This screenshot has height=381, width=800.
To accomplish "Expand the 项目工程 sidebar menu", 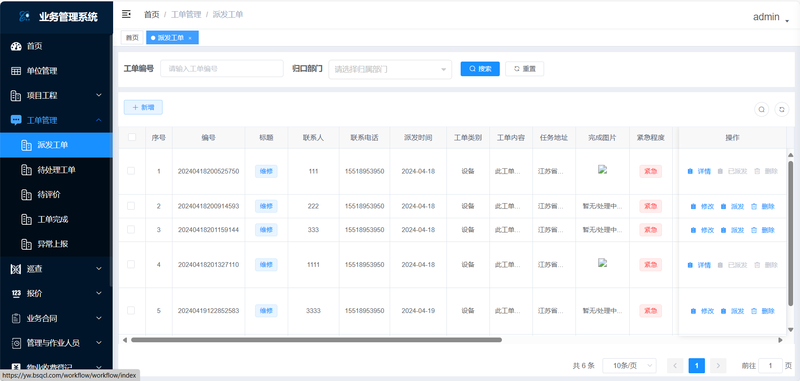I will 56,95.
